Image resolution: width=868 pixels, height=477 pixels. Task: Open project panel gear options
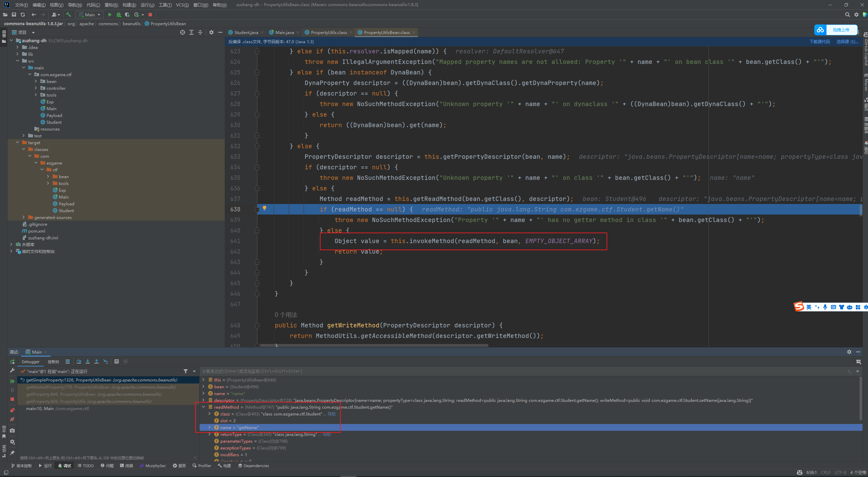(211, 32)
